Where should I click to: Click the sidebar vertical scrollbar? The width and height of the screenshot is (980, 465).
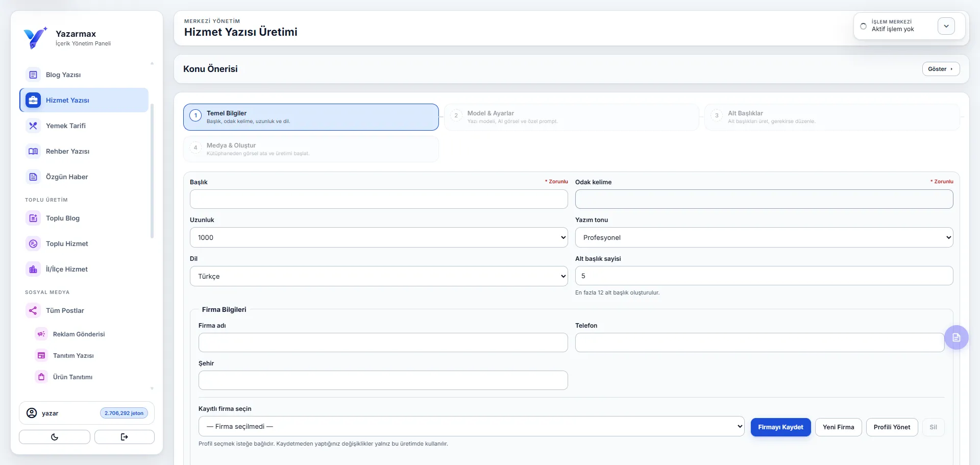(152, 171)
